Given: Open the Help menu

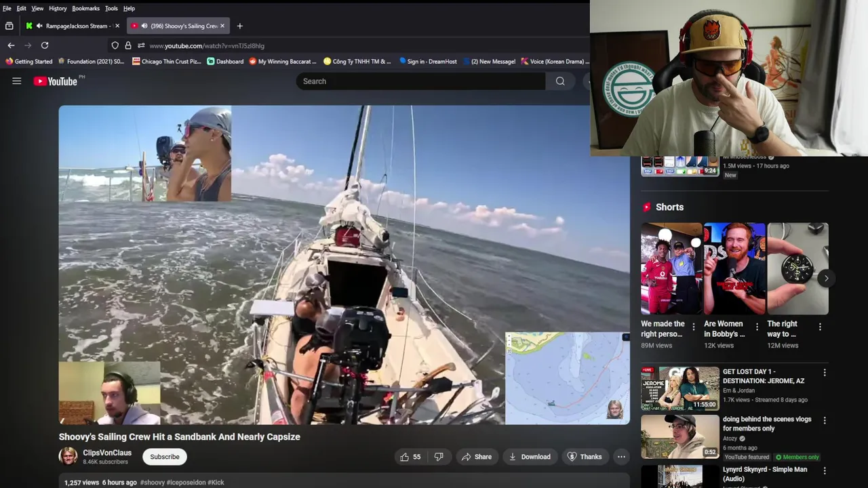Looking at the screenshot, I should coord(129,8).
